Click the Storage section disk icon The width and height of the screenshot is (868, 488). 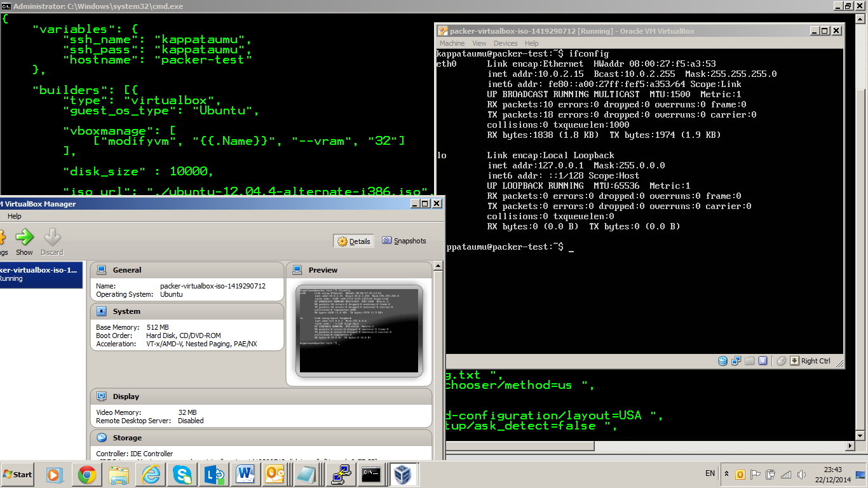point(101,438)
